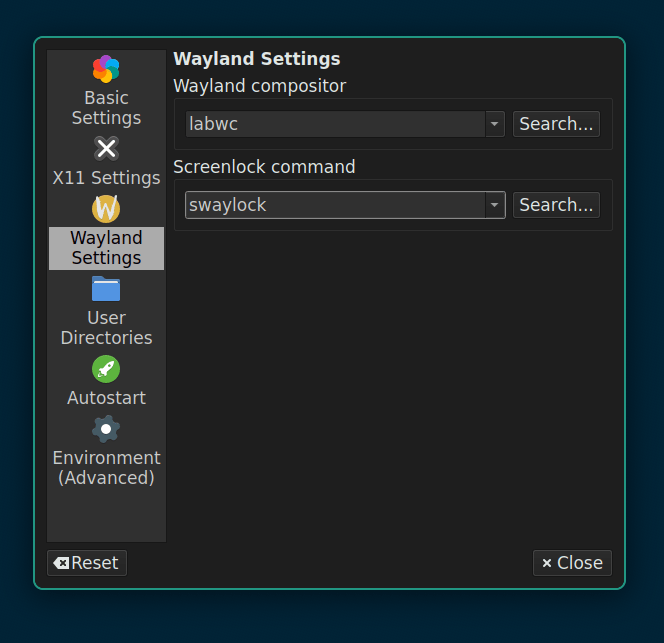Expand the Screenlock command dropdown arrow
The height and width of the screenshot is (643, 664).
click(x=495, y=205)
